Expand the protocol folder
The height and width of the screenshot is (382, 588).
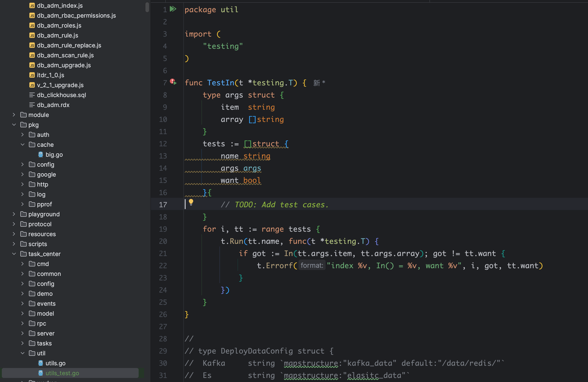click(x=14, y=224)
